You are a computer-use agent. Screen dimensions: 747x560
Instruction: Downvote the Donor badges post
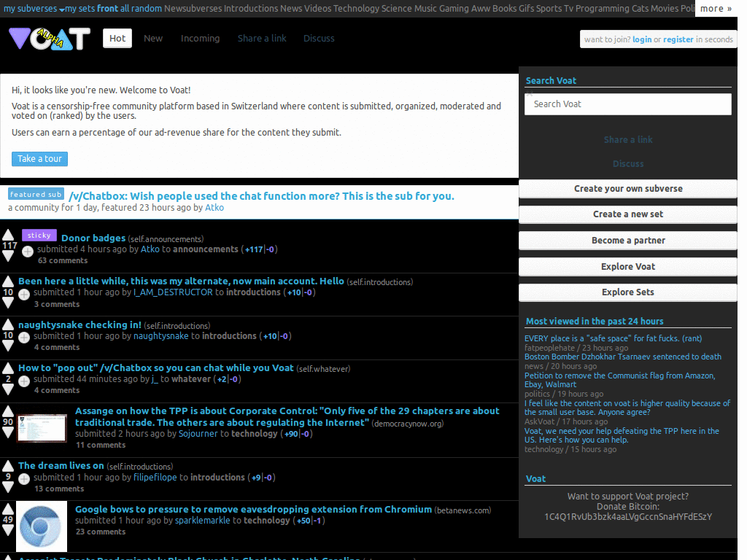click(7, 254)
